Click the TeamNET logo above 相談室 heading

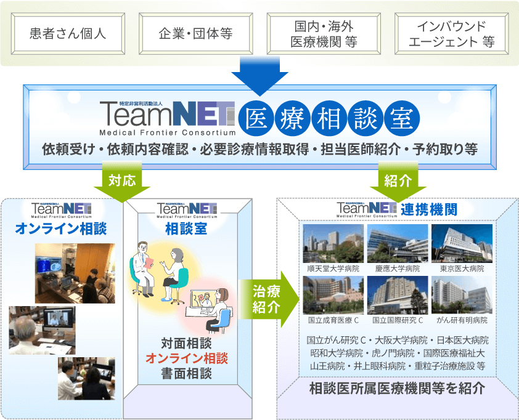[x=187, y=211]
